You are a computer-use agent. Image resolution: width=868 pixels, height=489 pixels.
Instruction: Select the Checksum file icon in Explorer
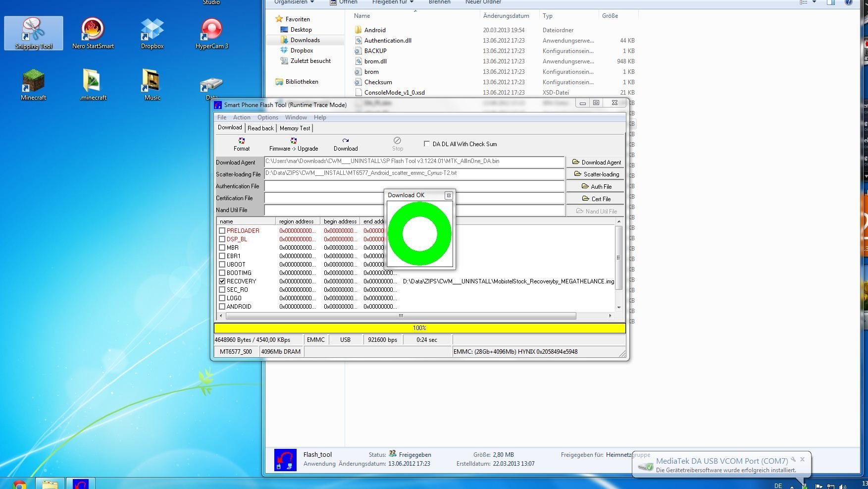click(359, 82)
